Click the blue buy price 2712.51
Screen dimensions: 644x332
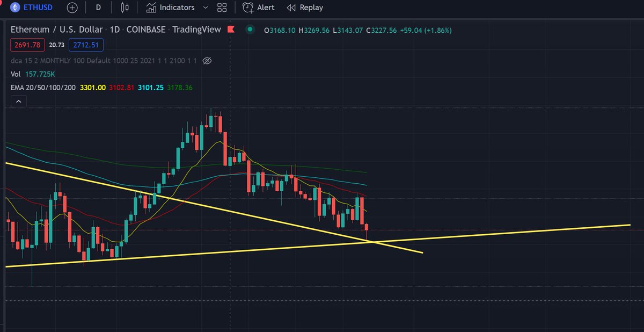coord(86,45)
